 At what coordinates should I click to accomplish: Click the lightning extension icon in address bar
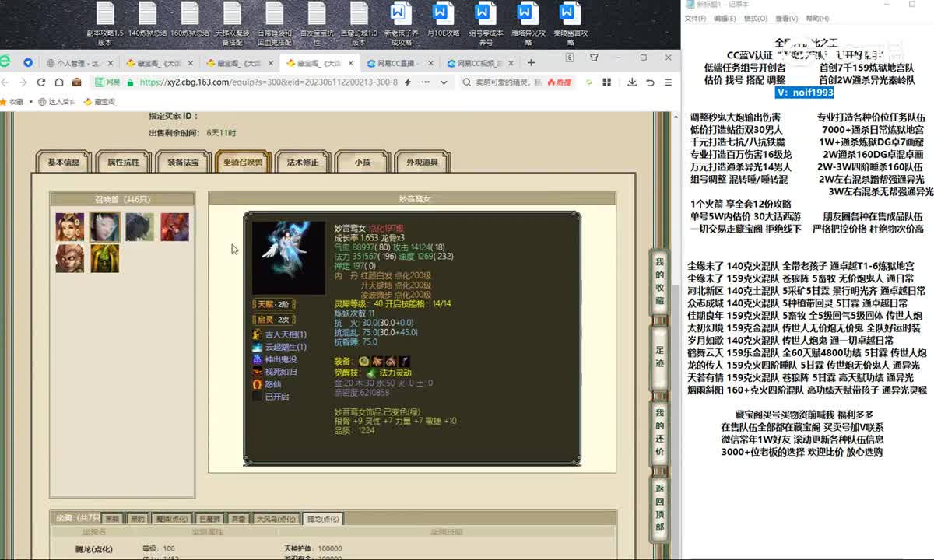[406, 81]
